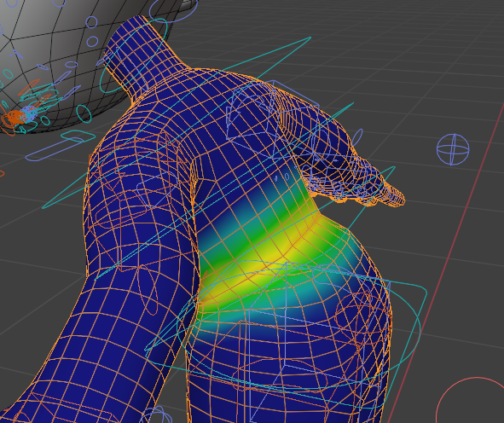Select the purple sphere-shaped control widget
This screenshot has height=423, width=504.
click(x=453, y=149)
